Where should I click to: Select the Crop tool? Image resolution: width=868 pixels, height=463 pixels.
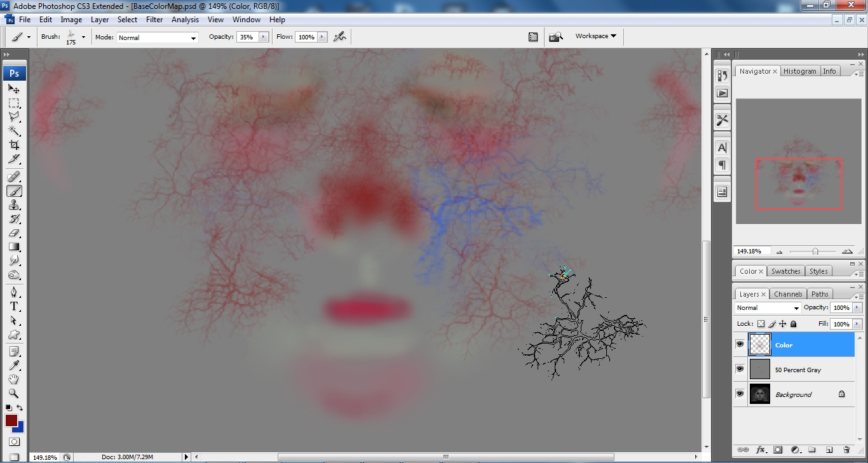(x=14, y=145)
